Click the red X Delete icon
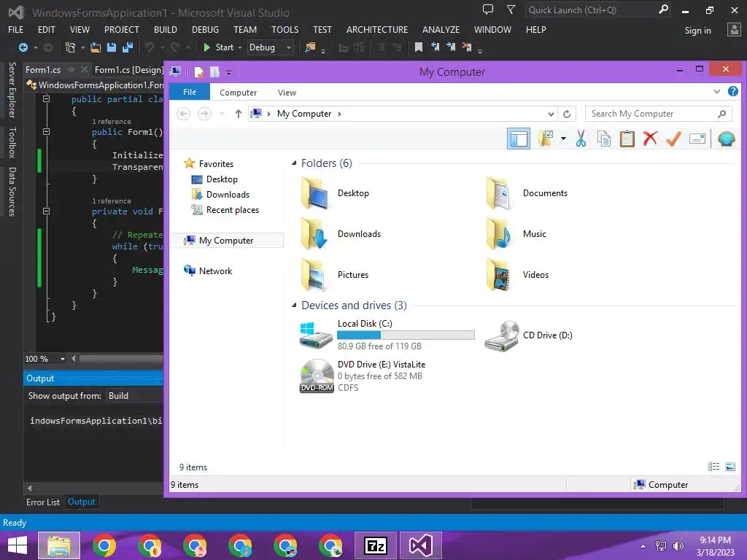747x560 pixels. (650, 139)
